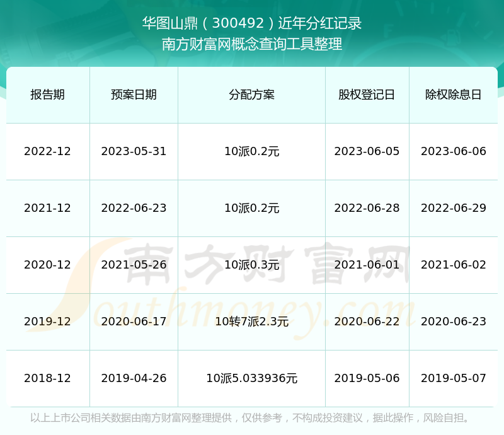Select the 10转7派2.3元 plan cell
504x435 pixels.
(251, 321)
